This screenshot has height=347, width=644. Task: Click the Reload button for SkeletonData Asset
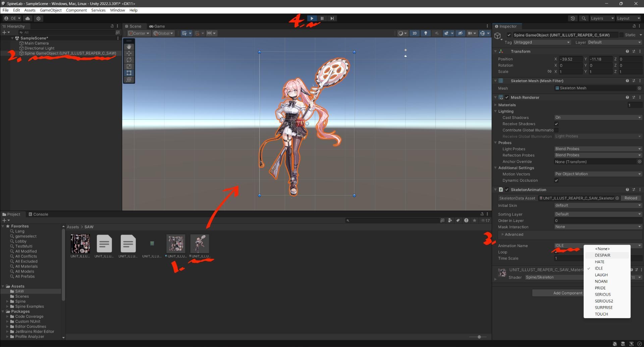(x=631, y=198)
